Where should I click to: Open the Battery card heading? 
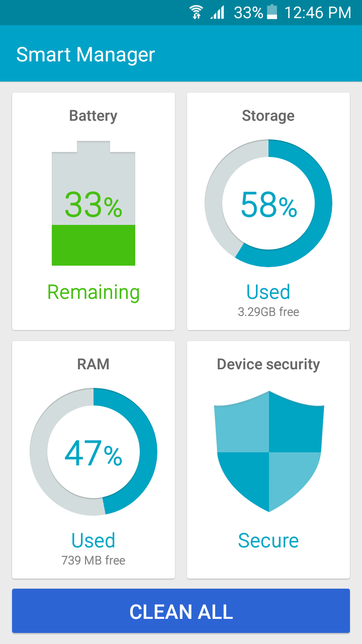pos(94,116)
